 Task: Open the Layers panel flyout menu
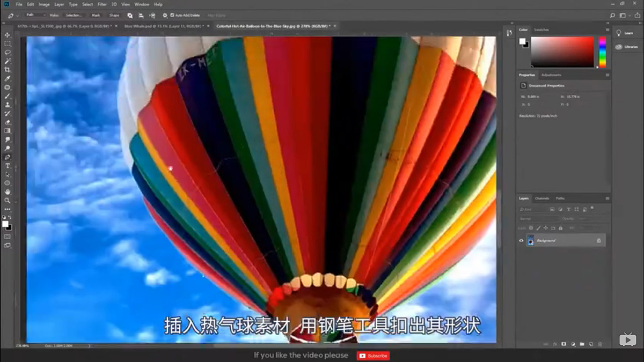(x=607, y=198)
